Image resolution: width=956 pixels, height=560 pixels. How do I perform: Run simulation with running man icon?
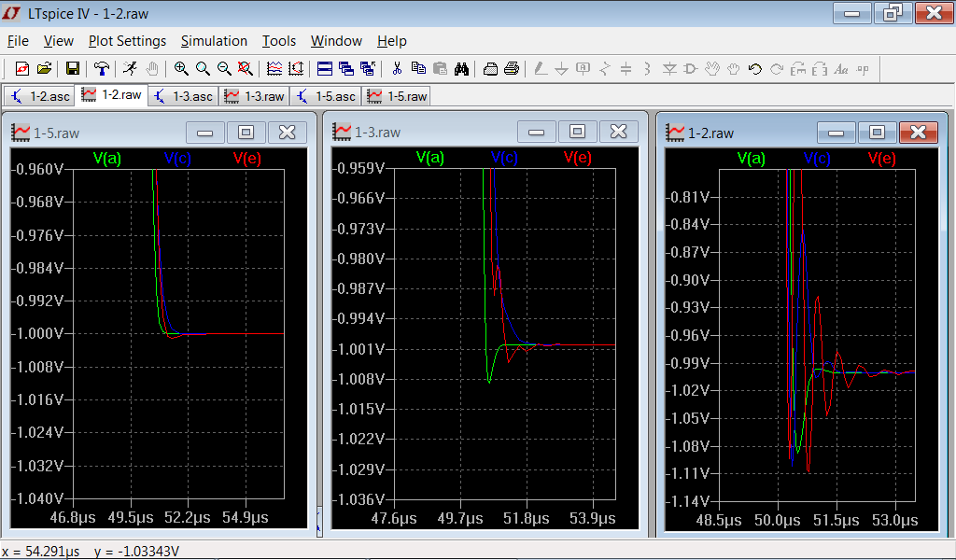130,68
